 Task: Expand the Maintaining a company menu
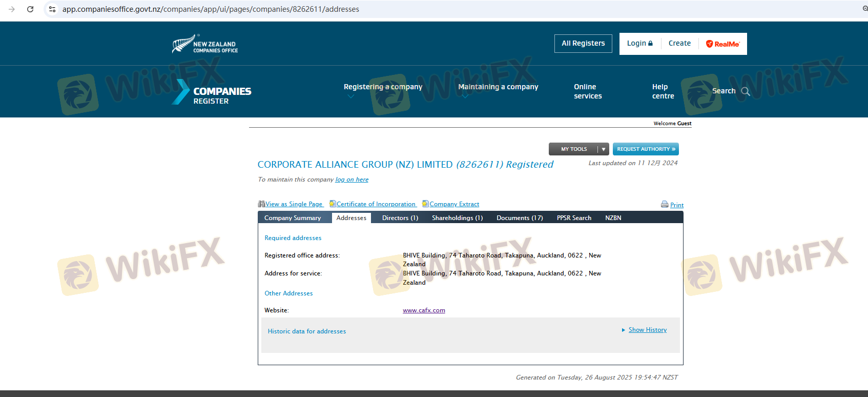(x=498, y=87)
